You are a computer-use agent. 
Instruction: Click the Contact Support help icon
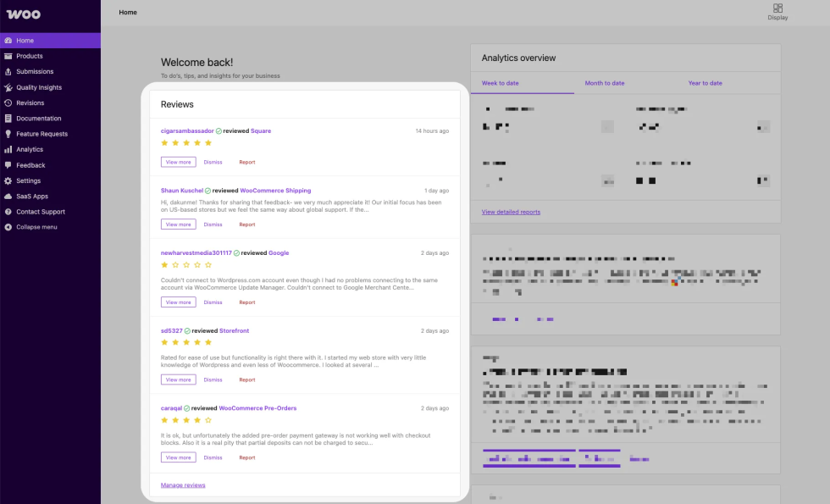pos(8,212)
